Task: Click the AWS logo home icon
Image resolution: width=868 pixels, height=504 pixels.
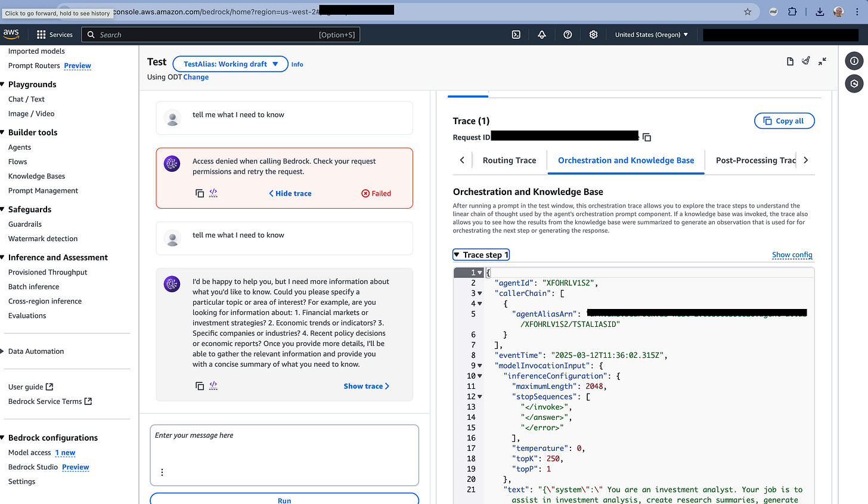Action: (x=11, y=34)
